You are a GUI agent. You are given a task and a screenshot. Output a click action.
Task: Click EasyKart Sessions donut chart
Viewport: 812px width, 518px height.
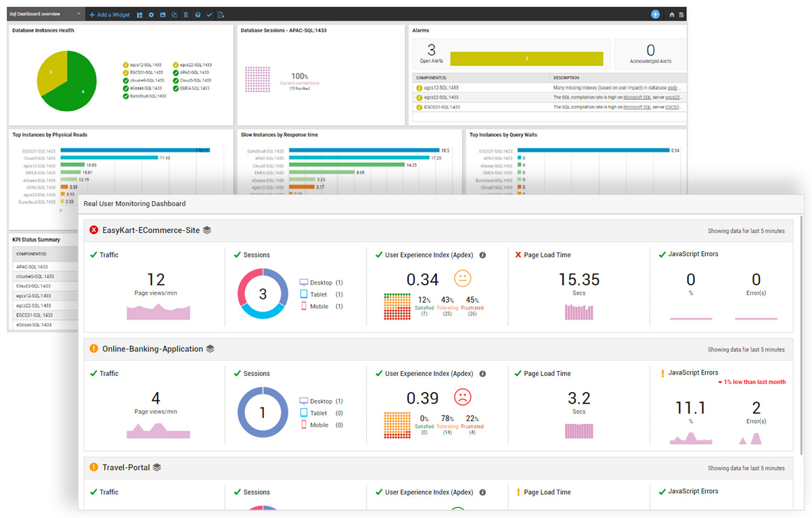pyautogui.click(x=263, y=294)
